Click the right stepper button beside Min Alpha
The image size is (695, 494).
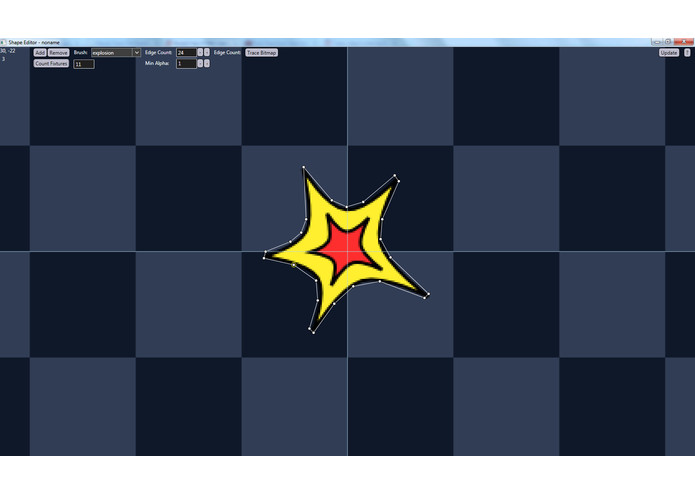pyautogui.click(x=207, y=64)
